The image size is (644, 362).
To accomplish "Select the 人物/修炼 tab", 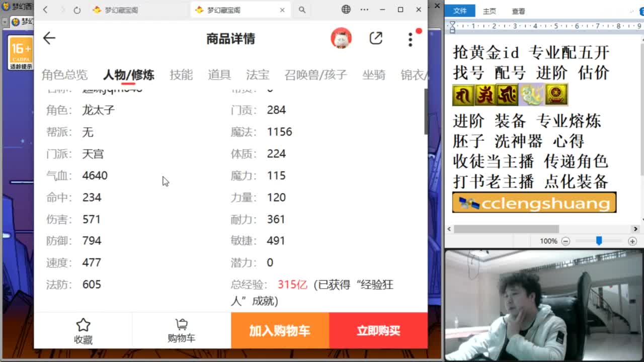I will (x=128, y=75).
